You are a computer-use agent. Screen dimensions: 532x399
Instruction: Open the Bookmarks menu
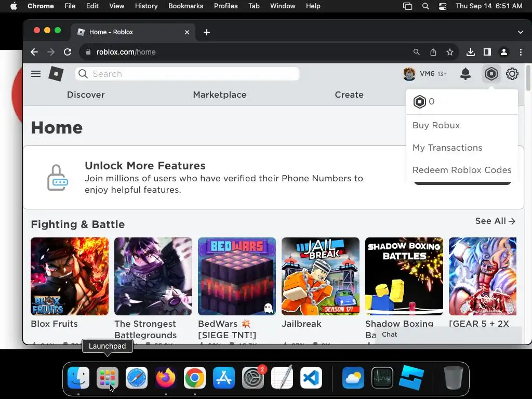[x=185, y=6]
